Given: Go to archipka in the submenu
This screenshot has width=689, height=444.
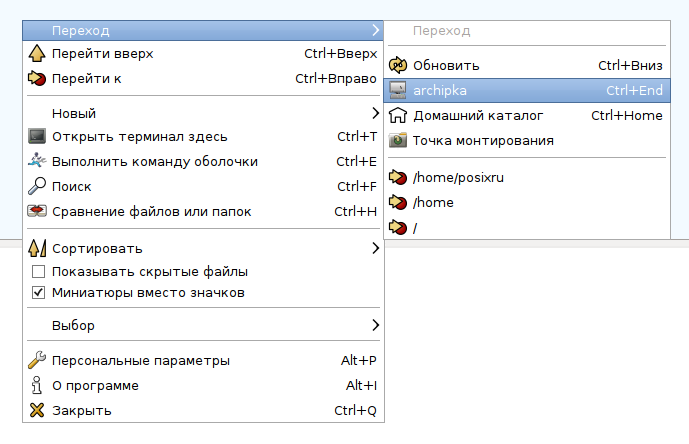Looking at the screenshot, I should coord(527,91).
